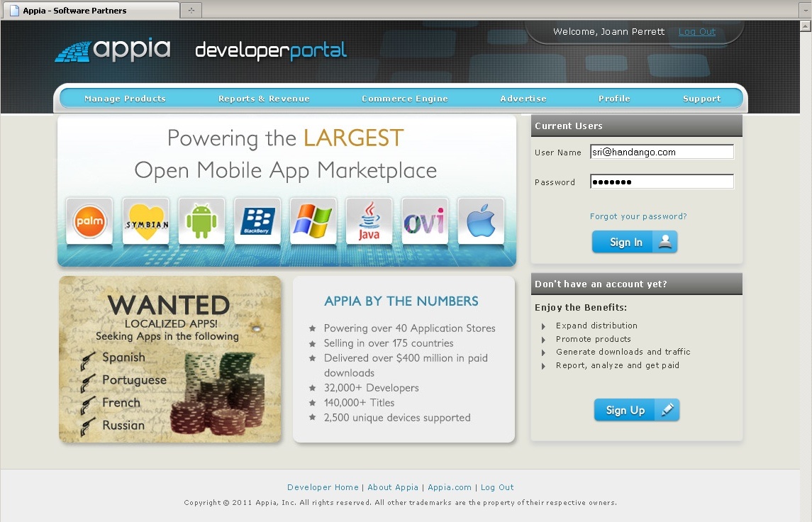Open the BlackBerry platform icon

[257, 221]
